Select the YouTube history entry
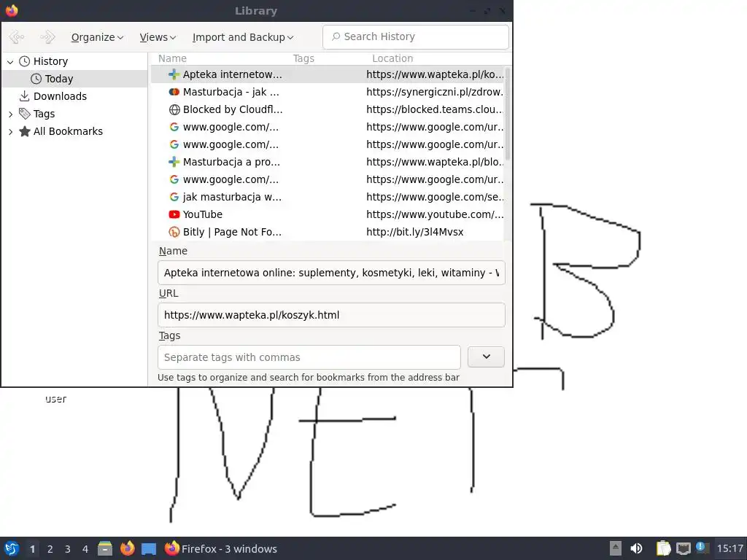747x560 pixels. (328, 215)
